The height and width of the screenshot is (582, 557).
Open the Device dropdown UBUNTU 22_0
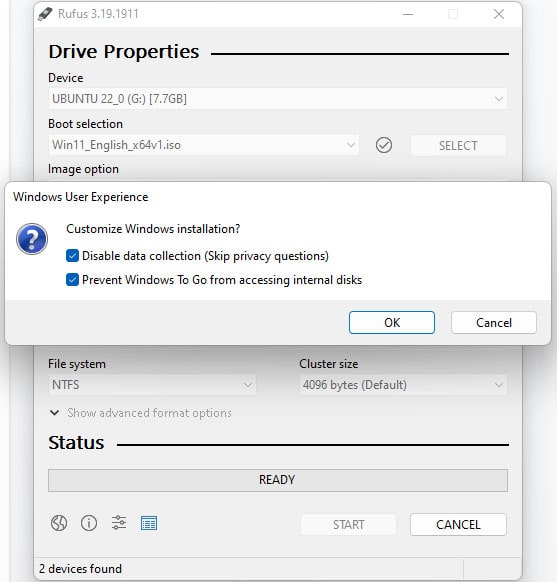coord(278,99)
